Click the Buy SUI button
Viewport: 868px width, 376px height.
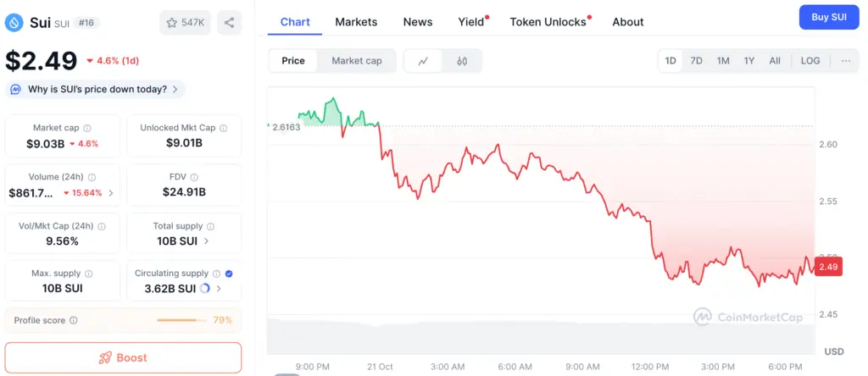click(829, 17)
